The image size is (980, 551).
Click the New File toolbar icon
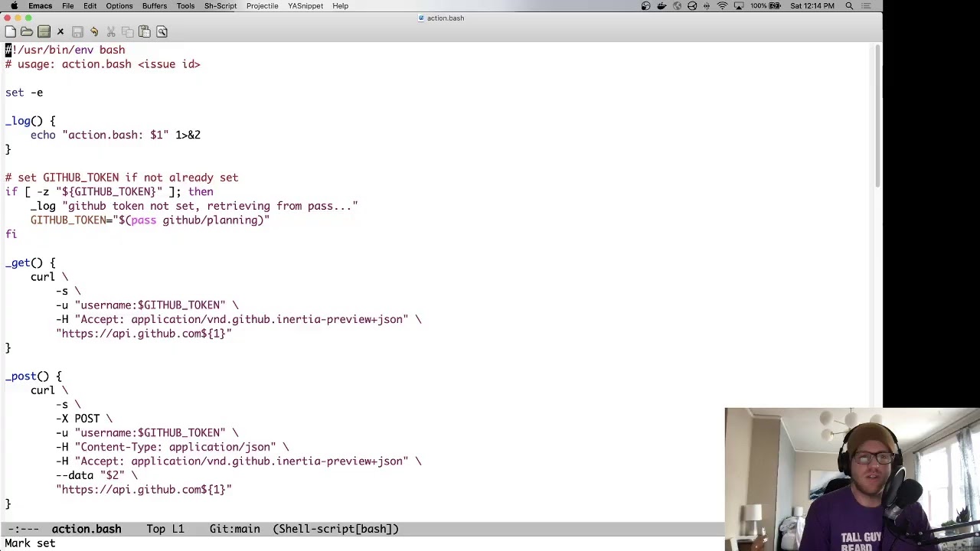point(10,31)
